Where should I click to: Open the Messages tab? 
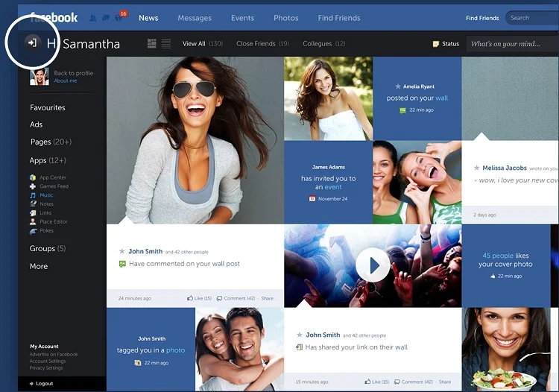tap(195, 18)
